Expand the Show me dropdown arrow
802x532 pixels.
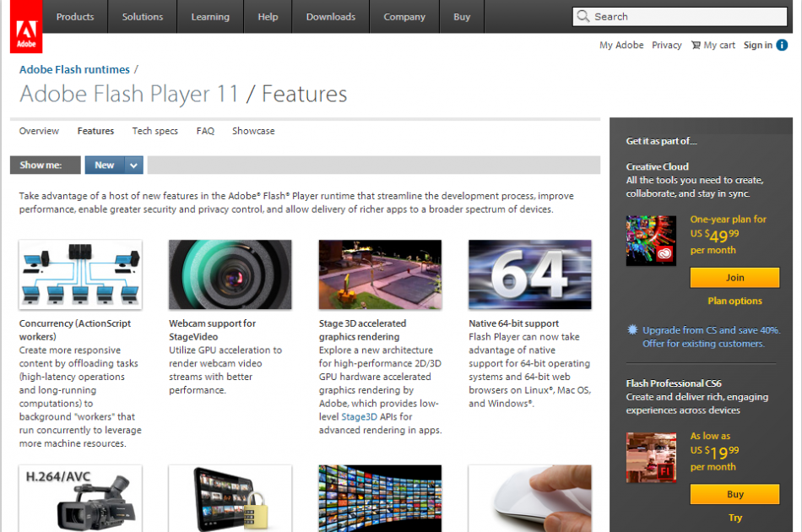click(x=133, y=166)
